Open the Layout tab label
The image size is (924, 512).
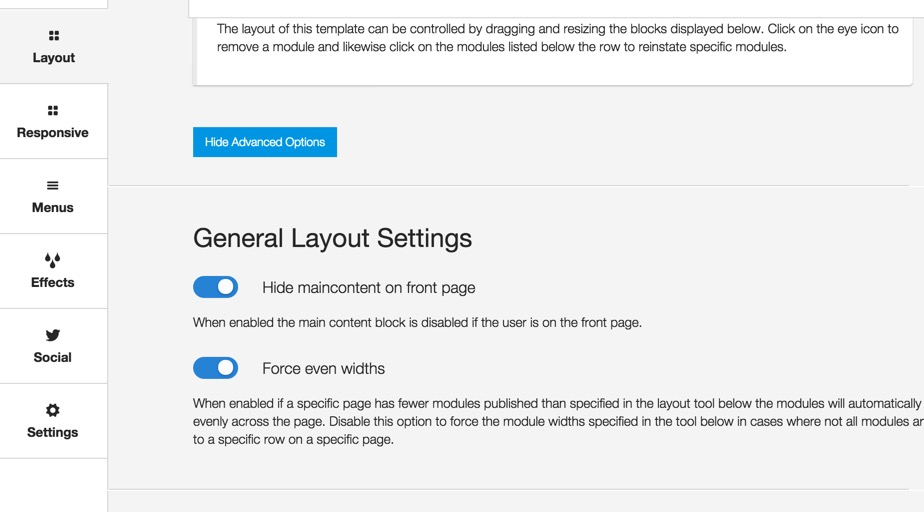point(54,58)
